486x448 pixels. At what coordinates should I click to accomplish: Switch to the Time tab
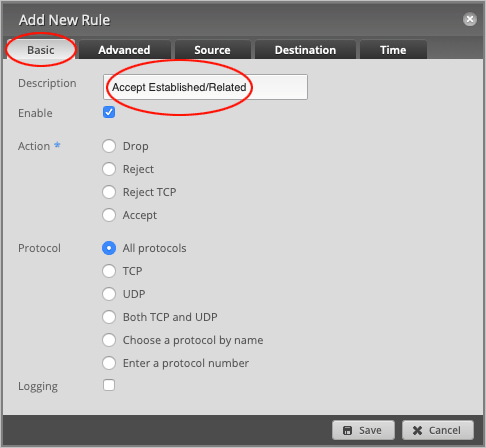tap(393, 50)
